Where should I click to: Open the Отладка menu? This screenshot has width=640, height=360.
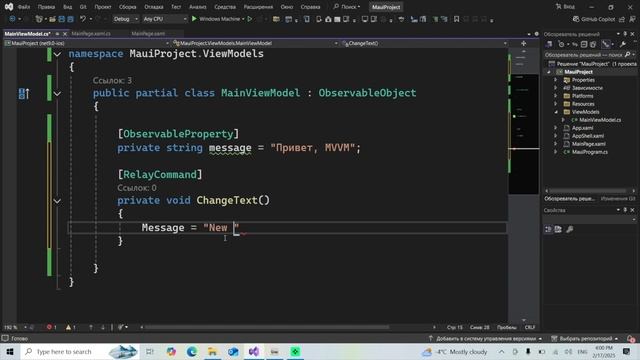(x=153, y=7)
